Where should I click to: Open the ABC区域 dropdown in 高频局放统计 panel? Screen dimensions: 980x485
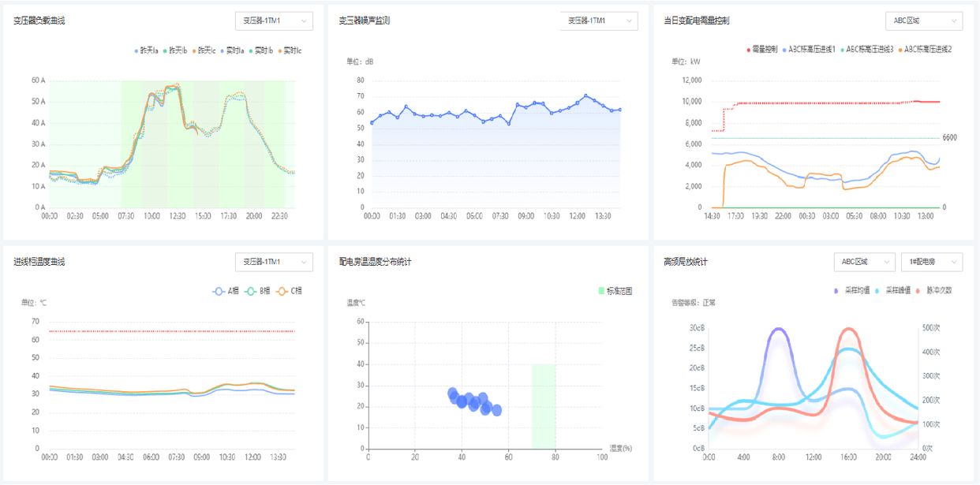pyautogui.click(x=864, y=261)
